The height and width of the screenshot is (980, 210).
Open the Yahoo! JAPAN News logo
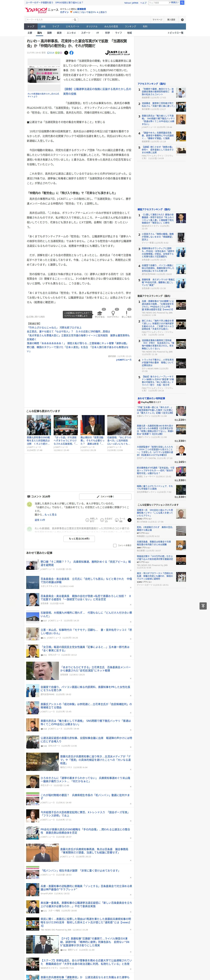click(x=42, y=10)
